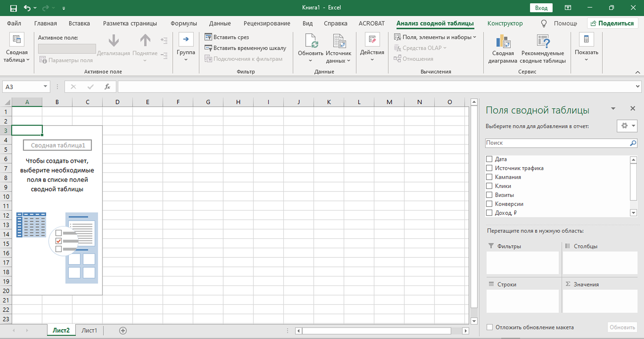The image size is (644, 339).
Task: Check the Дата field checkbox
Action: click(x=489, y=159)
